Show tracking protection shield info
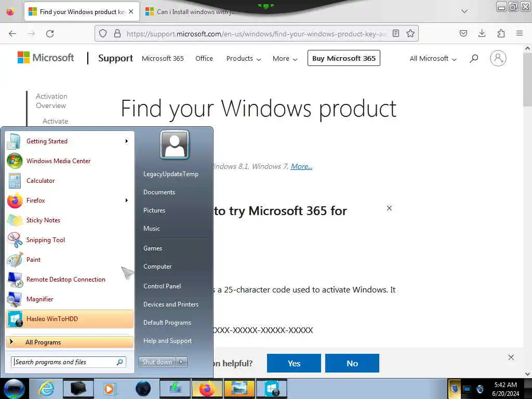Viewport: 532px width, 399px height. pyautogui.click(x=103, y=33)
